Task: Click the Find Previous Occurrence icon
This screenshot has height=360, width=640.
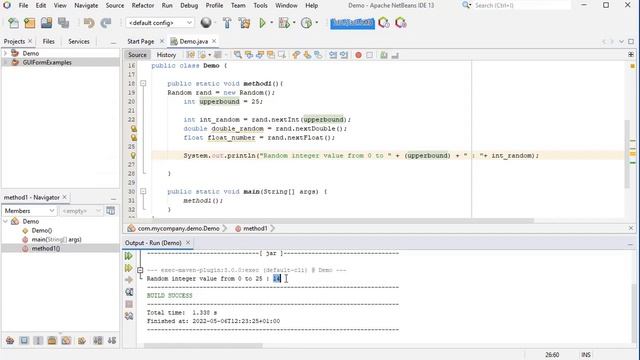Action: (x=249, y=55)
